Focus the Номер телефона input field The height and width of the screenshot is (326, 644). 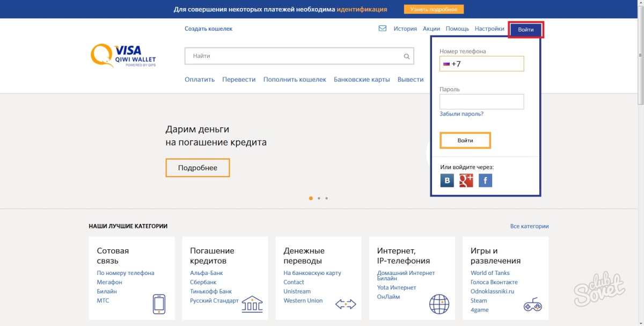pos(481,64)
